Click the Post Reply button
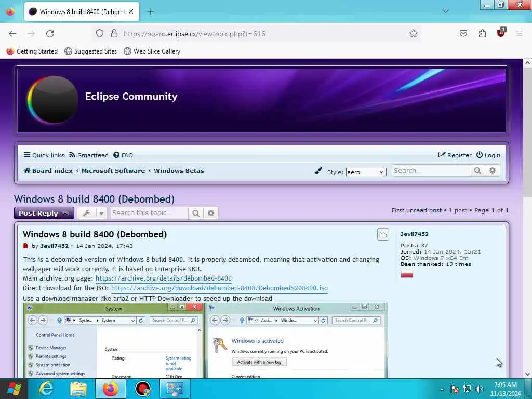 pyautogui.click(x=44, y=213)
